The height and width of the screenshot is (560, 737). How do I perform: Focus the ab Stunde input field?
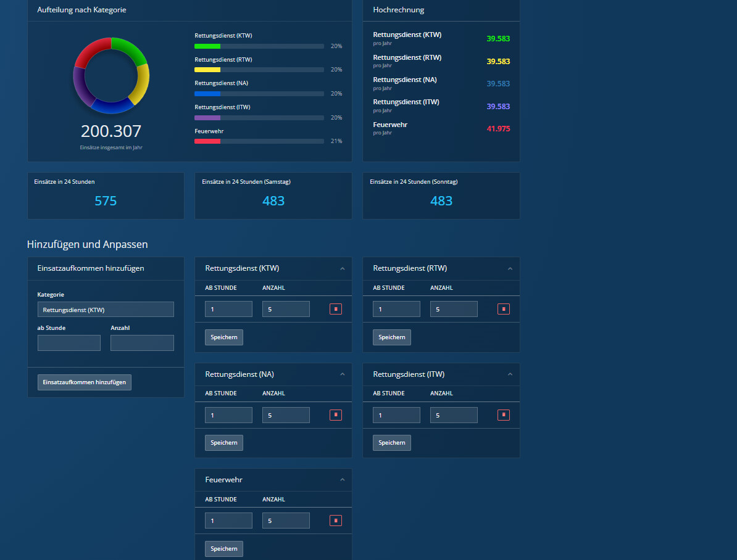point(69,343)
